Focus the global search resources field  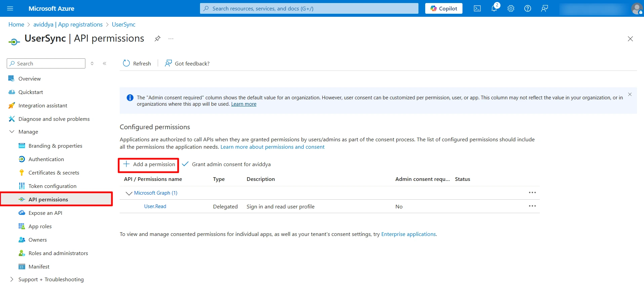(x=309, y=8)
